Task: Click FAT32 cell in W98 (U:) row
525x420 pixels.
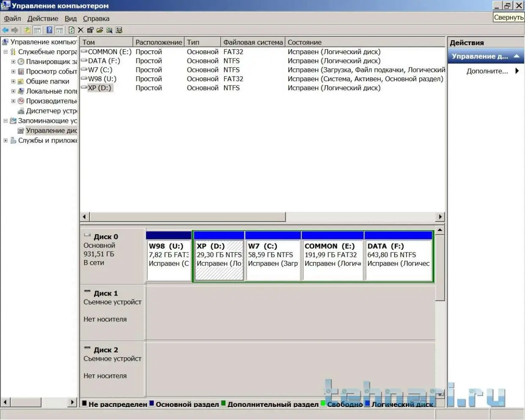Action: (x=233, y=79)
